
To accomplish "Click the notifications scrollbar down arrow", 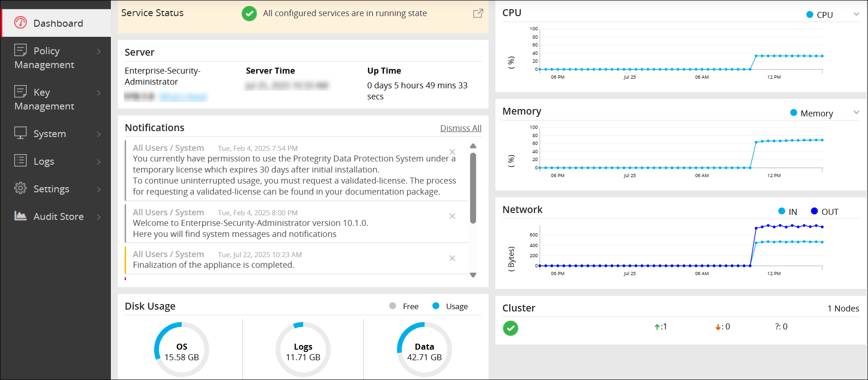I will [x=473, y=275].
